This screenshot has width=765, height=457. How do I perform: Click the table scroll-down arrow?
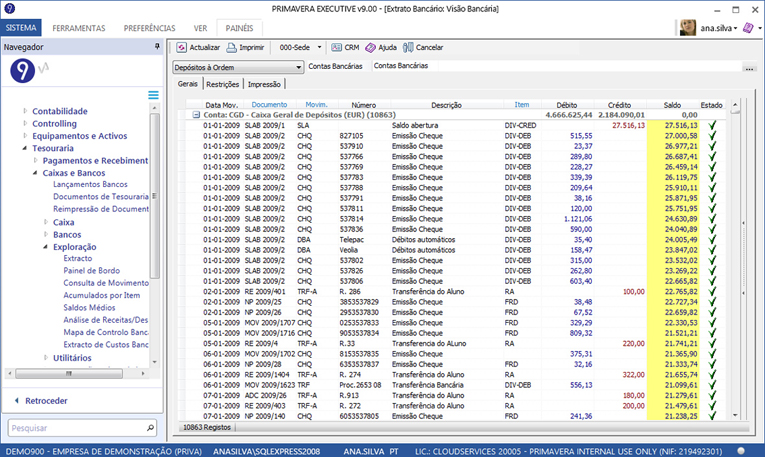(x=735, y=415)
